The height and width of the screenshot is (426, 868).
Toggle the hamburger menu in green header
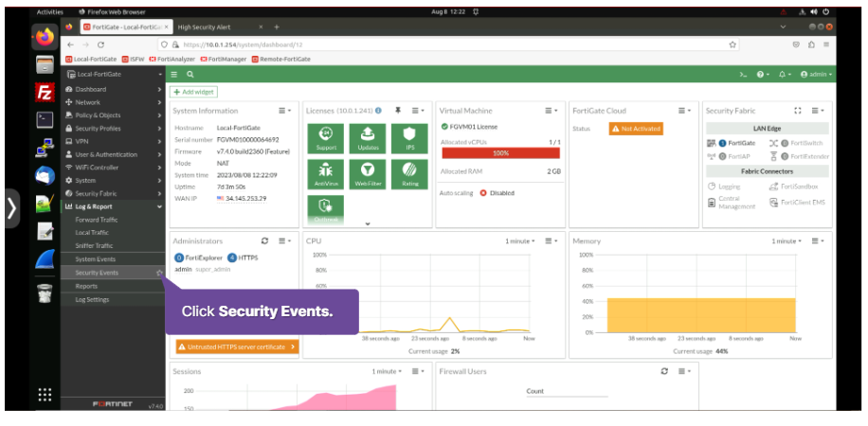(x=173, y=74)
